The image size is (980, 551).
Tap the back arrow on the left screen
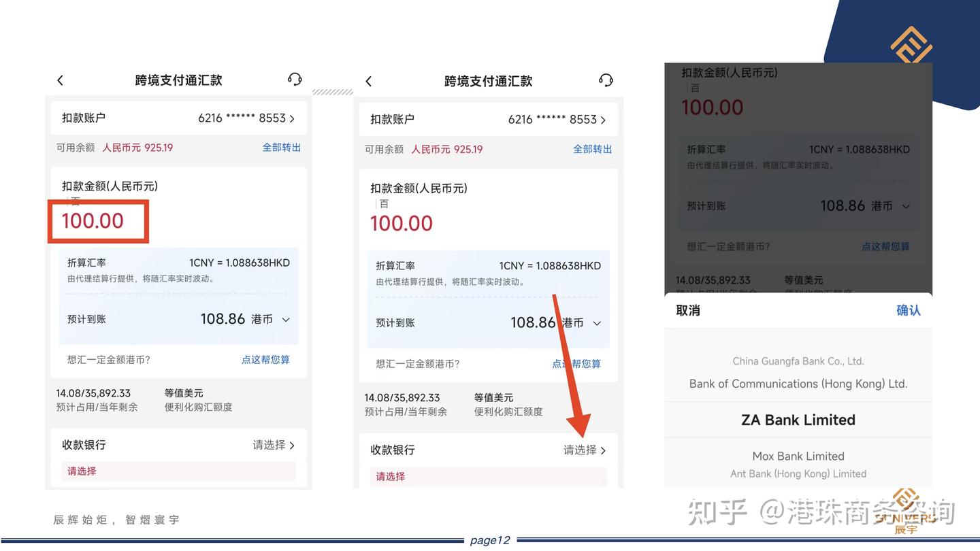60,80
